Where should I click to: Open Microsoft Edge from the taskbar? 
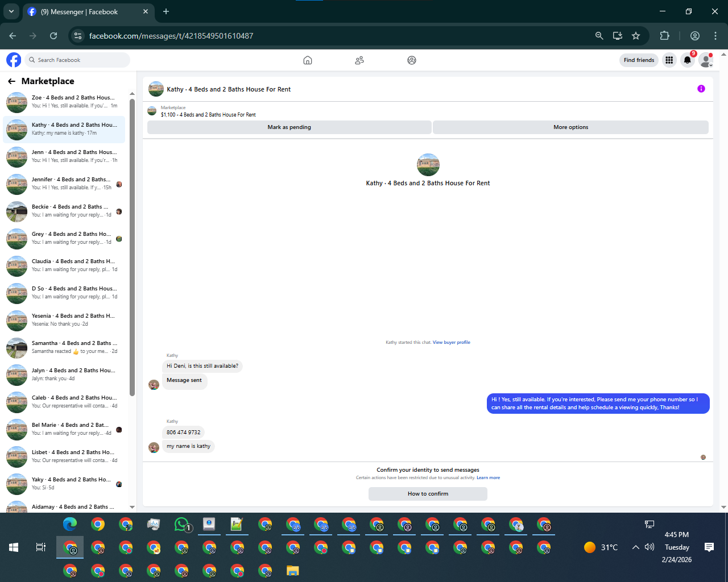pyautogui.click(x=70, y=524)
